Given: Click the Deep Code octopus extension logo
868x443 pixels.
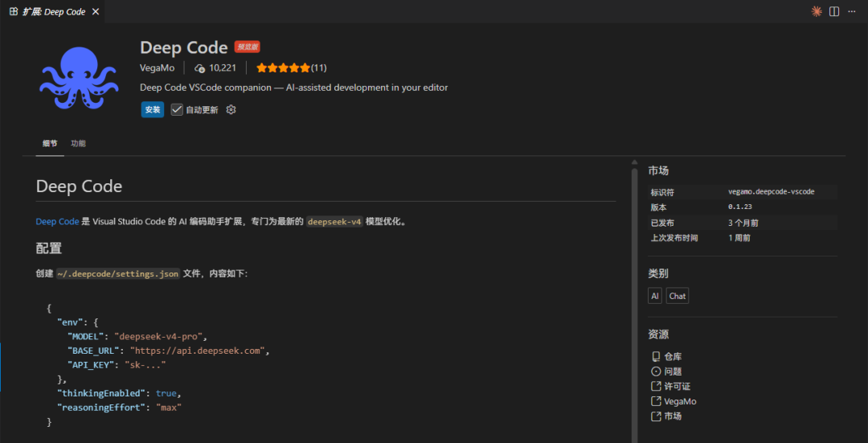Looking at the screenshot, I should pos(79,77).
